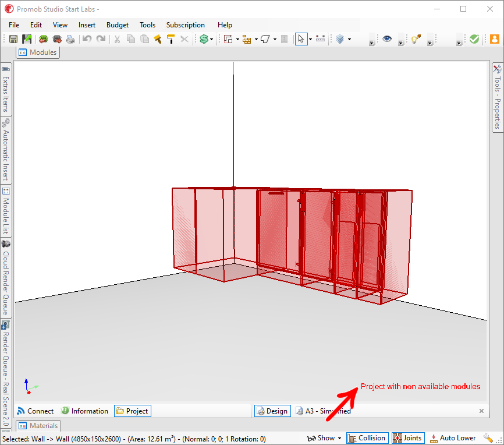
Task: Open the Edit menu
Action: 36,25
